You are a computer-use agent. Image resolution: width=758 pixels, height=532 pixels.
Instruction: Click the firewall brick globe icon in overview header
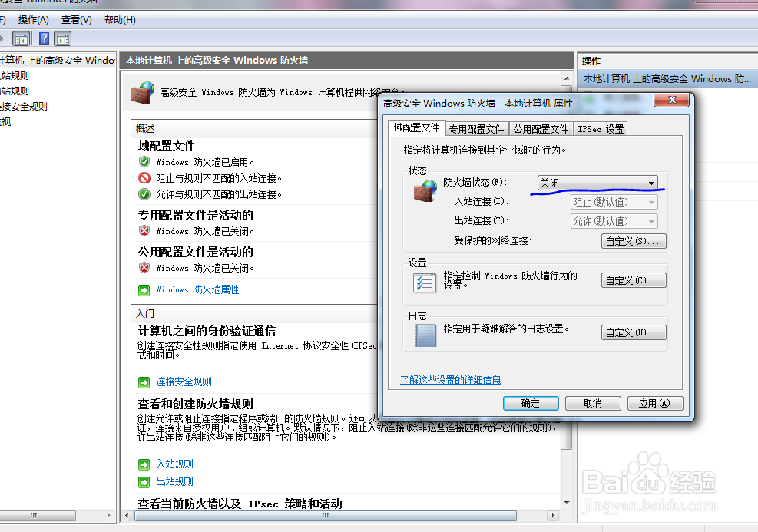(143, 92)
